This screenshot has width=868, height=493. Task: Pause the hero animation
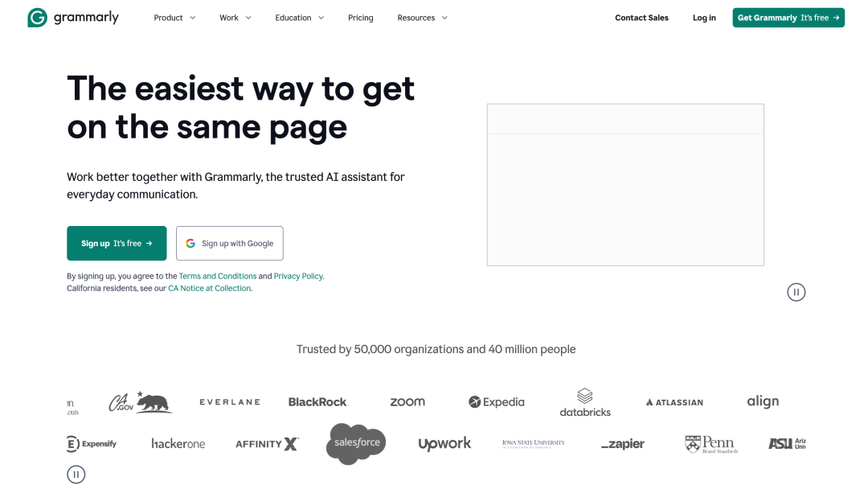(x=796, y=292)
